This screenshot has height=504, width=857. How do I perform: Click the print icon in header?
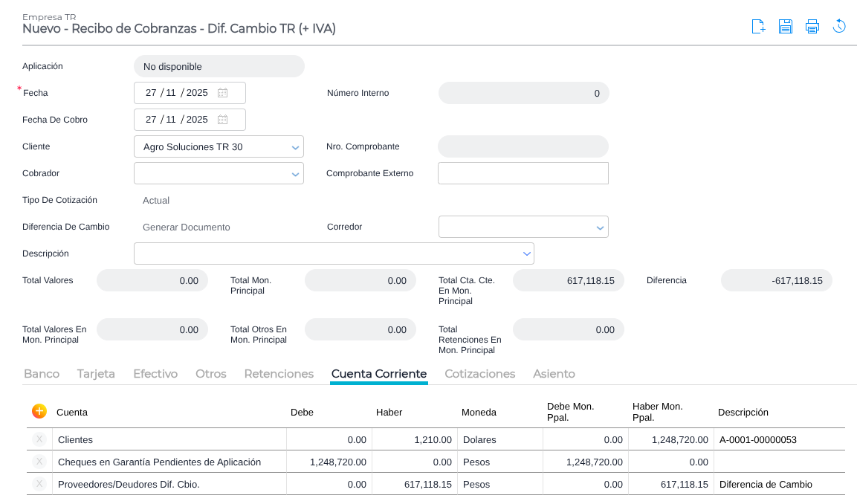812,27
